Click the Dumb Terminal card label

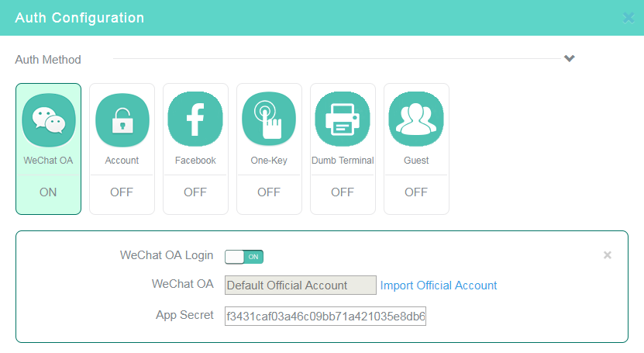tap(343, 161)
